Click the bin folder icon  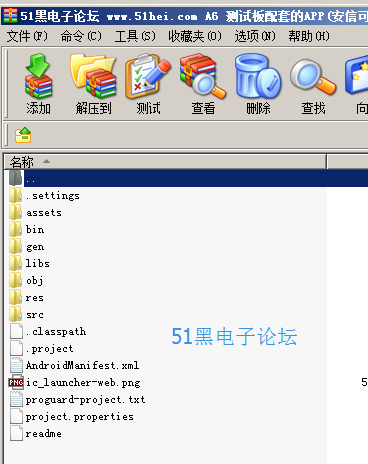pyautogui.click(x=16, y=229)
